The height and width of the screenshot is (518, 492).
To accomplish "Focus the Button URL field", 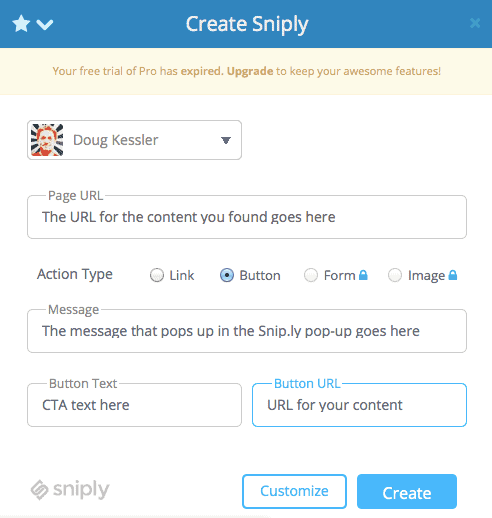I will (359, 405).
